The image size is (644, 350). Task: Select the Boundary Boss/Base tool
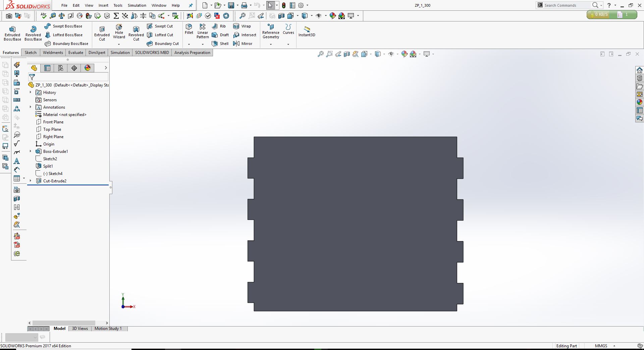66,44
